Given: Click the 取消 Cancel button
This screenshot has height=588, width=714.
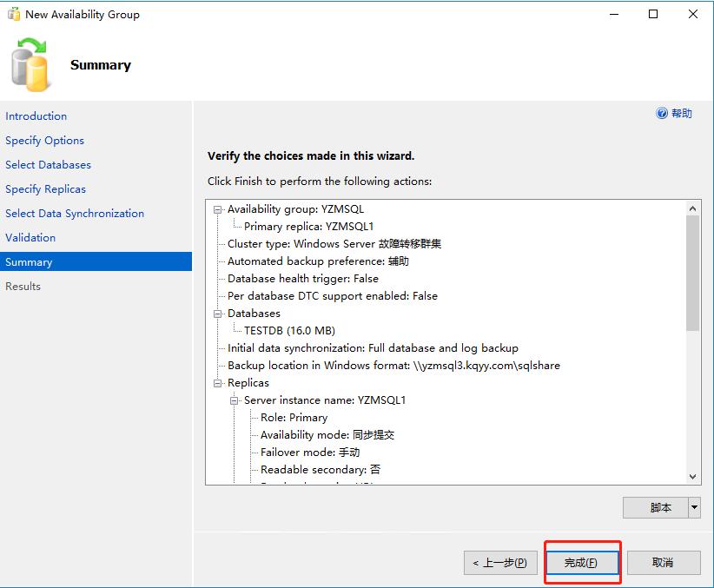Looking at the screenshot, I should [x=664, y=563].
